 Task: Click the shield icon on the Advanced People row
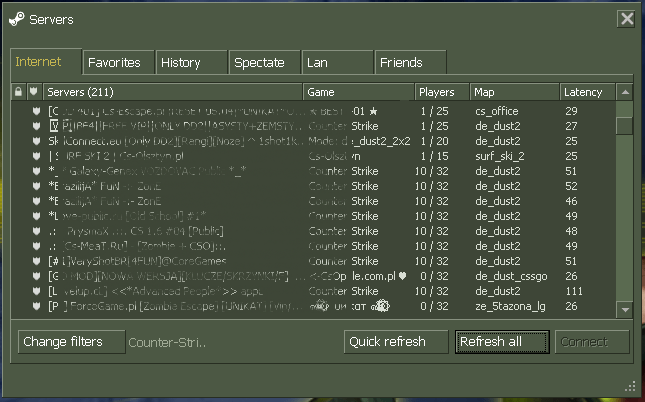tap(37, 291)
